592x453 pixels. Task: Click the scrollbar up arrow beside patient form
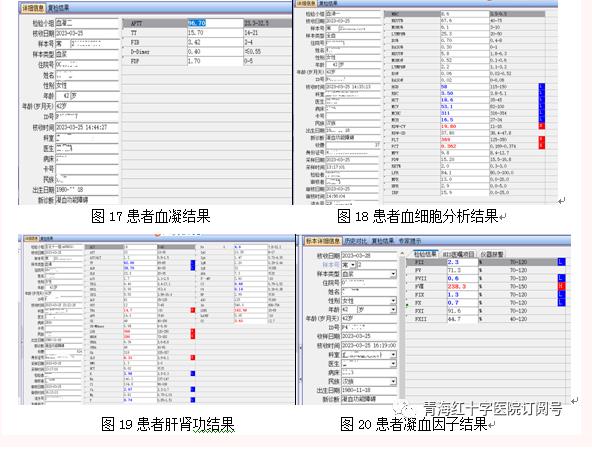point(402,254)
